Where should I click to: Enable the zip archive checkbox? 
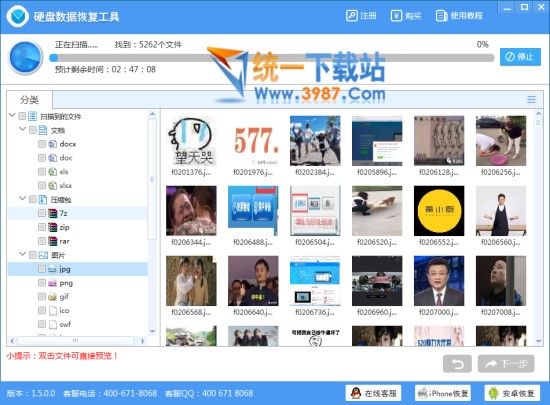click(42, 227)
